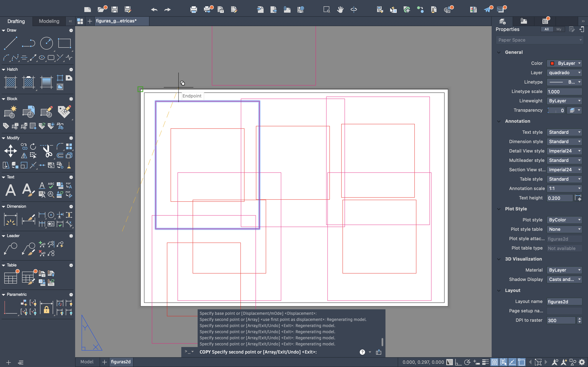Viewport: 588px width, 367px height.
Task: Toggle object snap in status bar
Action: point(521,362)
